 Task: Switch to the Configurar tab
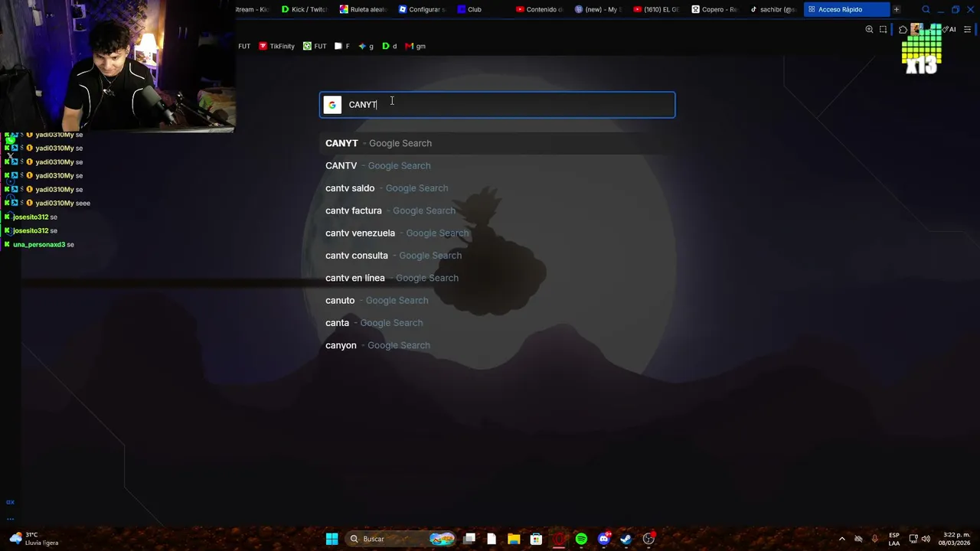coord(422,9)
